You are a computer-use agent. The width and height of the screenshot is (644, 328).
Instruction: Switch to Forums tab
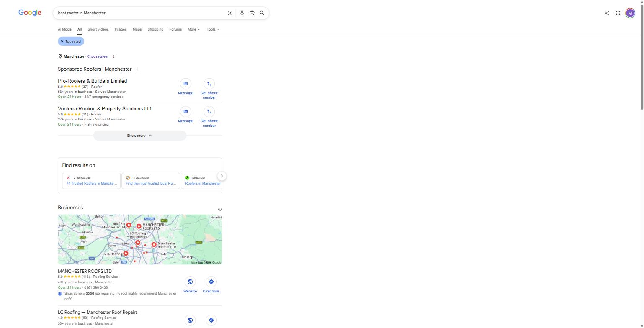point(175,29)
